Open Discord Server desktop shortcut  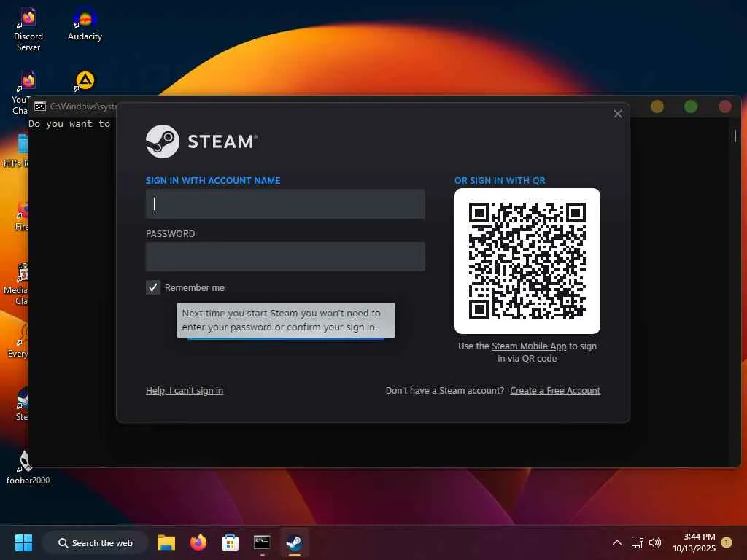click(28, 29)
